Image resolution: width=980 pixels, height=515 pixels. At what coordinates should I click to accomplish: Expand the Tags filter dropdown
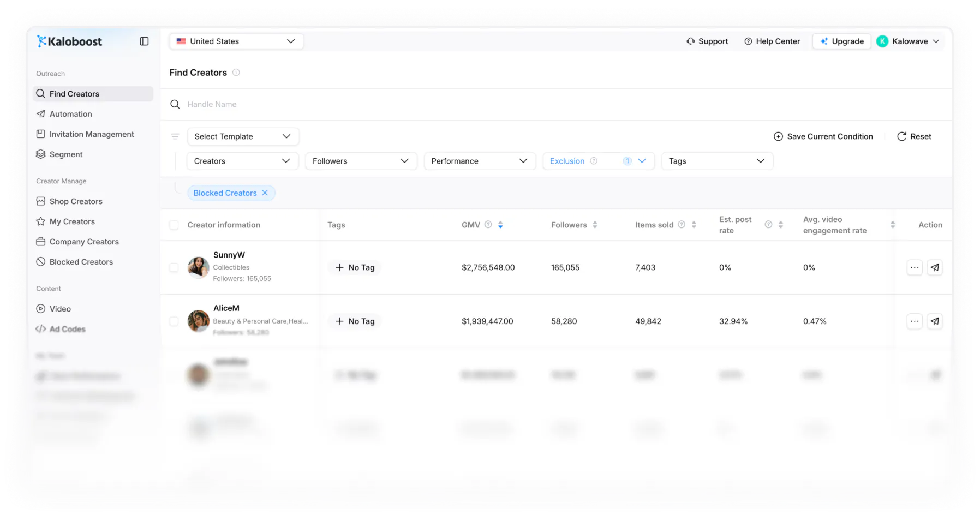717,161
